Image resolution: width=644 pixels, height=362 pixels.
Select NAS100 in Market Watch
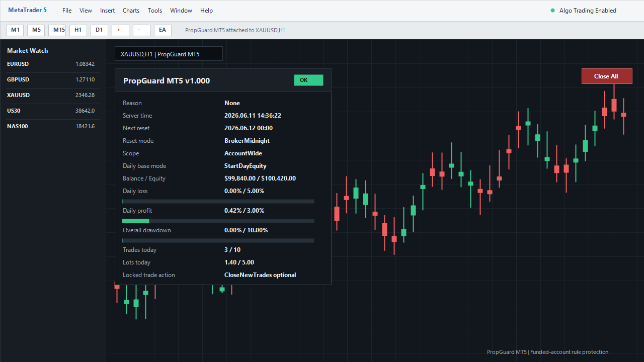[x=52, y=127]
